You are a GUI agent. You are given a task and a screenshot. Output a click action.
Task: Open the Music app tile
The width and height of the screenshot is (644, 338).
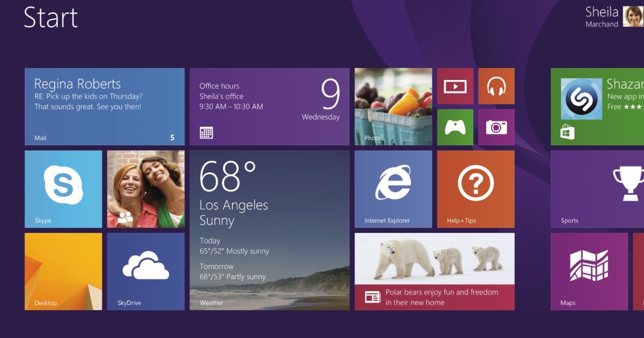click(x=496, y=86)
